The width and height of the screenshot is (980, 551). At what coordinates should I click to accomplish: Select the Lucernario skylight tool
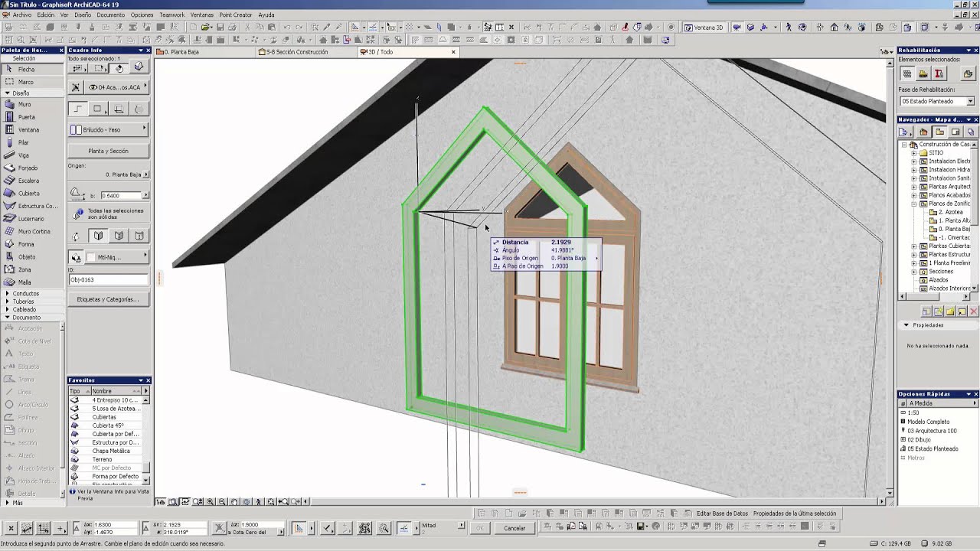coord(31,219)
